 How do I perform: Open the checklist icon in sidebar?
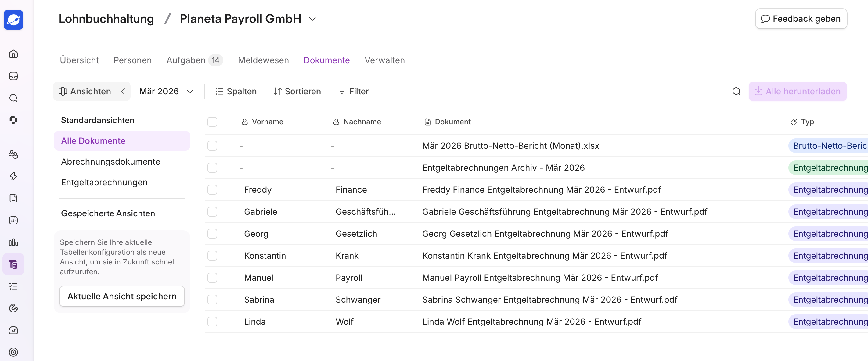click(x=13, y=286)
